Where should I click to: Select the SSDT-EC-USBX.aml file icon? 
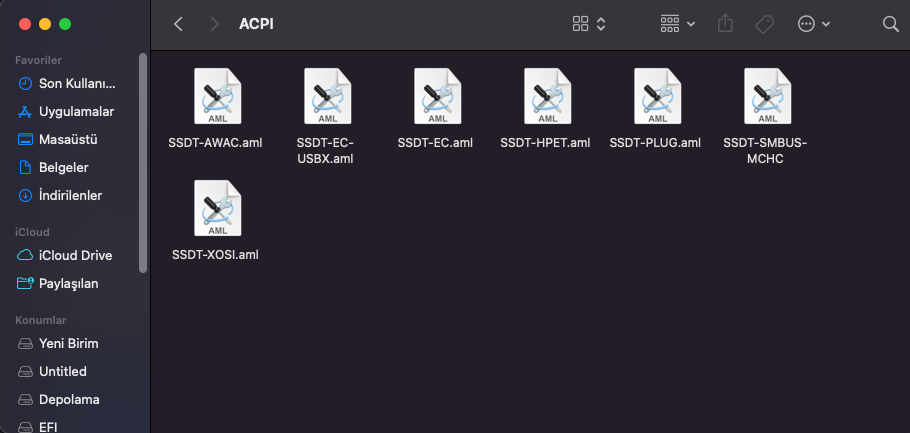(x=327, y=97)
